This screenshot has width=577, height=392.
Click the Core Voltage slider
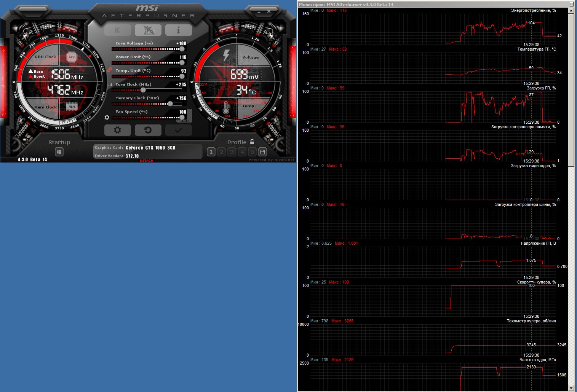pos(148,49)
